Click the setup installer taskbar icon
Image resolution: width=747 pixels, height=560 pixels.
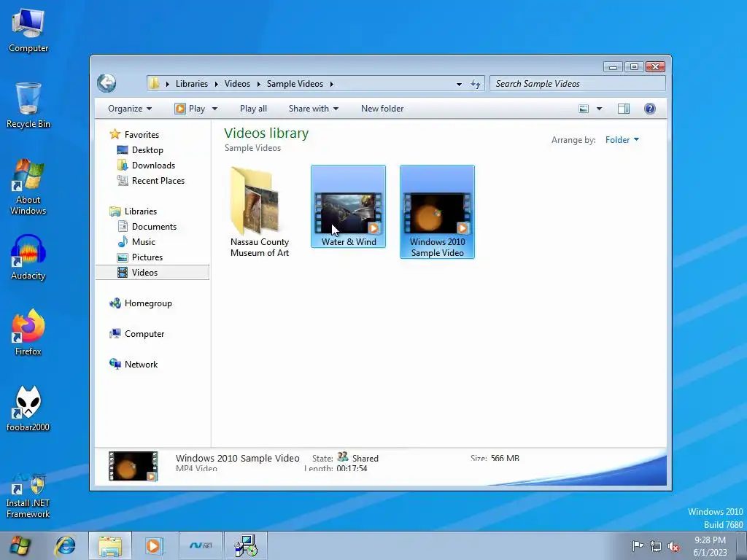246,545
